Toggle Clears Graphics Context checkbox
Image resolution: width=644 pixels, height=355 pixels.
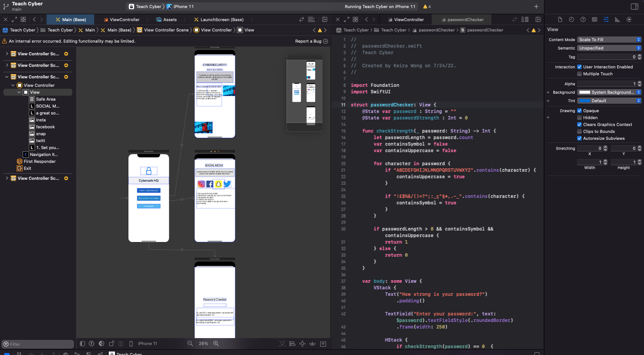tap(579, 124)
